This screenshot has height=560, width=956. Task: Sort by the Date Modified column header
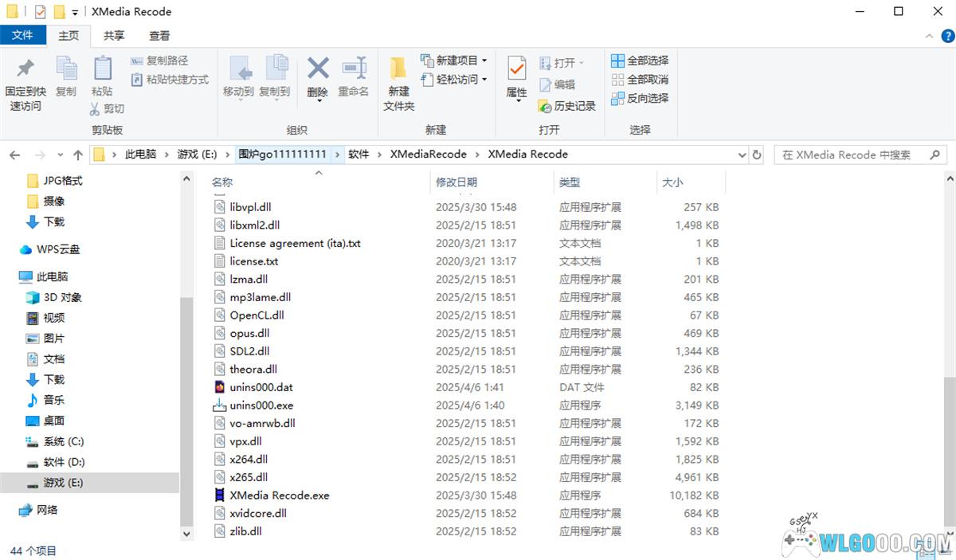pos(456,182)
